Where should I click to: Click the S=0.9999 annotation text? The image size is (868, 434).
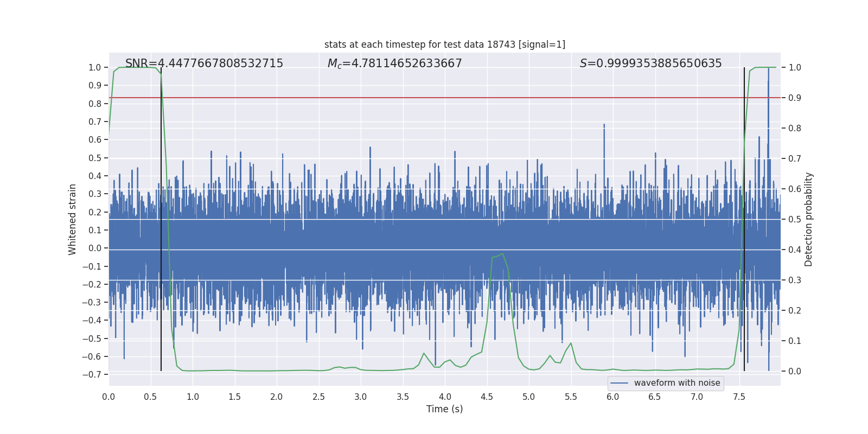[650, 63]
